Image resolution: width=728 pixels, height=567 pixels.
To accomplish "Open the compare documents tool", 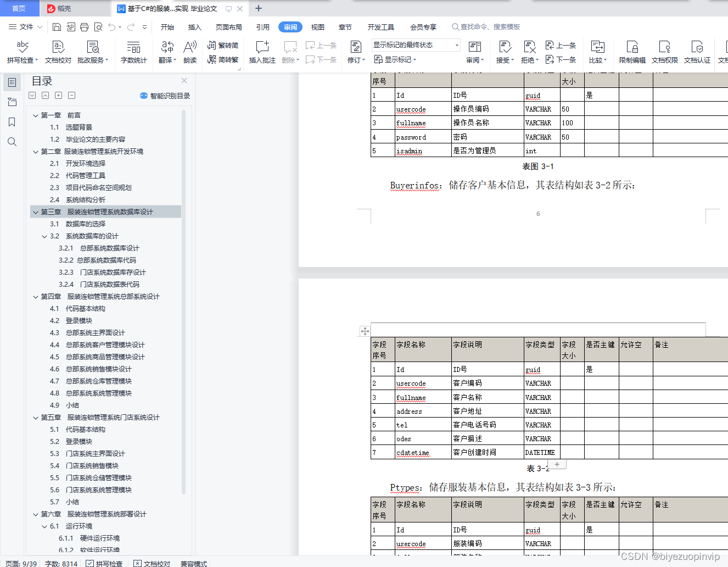I will tap(597, 52).
